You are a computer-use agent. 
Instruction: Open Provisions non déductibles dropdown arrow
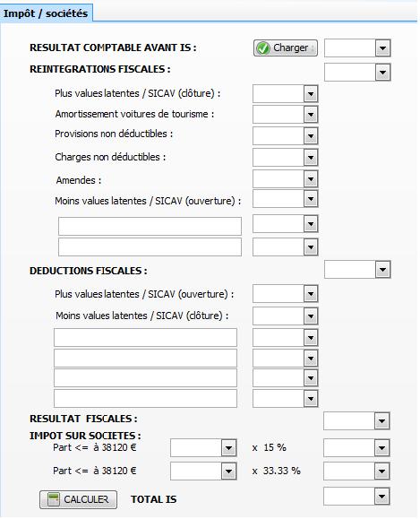click(311, 135)
